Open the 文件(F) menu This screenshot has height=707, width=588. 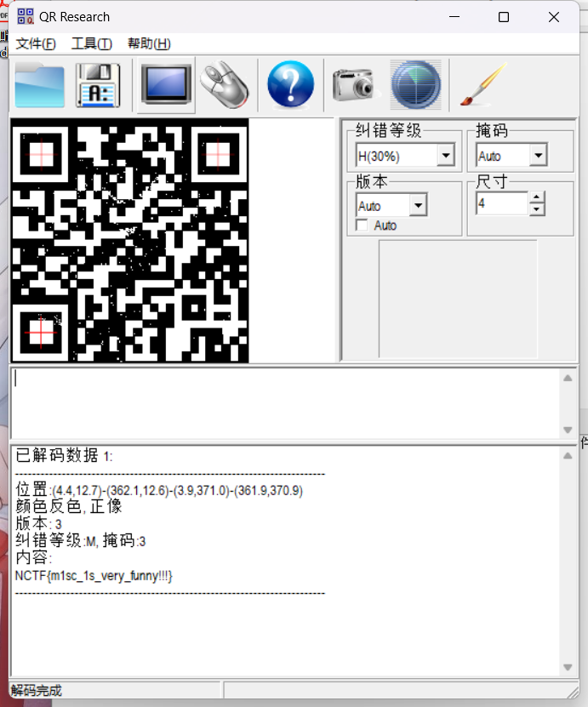(x=36, y=44)
